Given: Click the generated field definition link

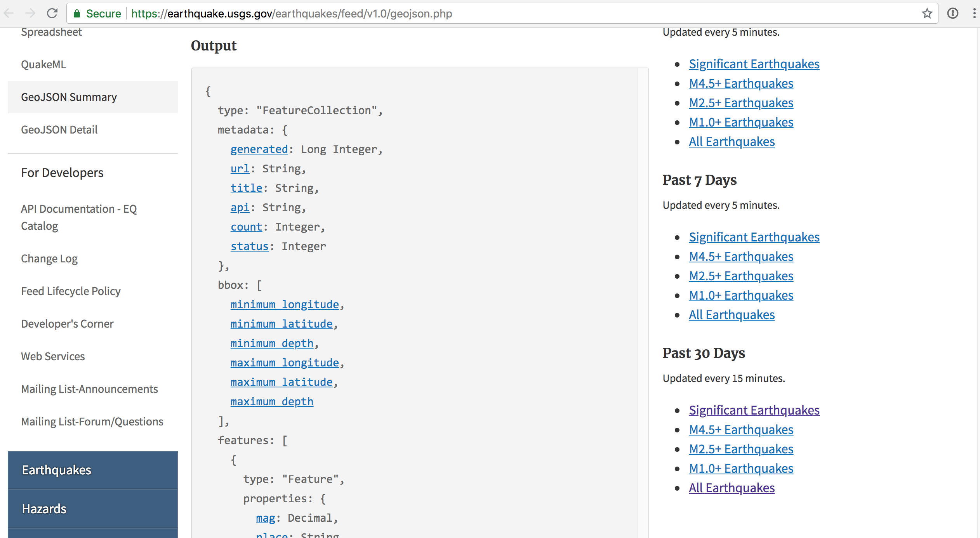Looking at the screenshot, I should click(259, 149).
